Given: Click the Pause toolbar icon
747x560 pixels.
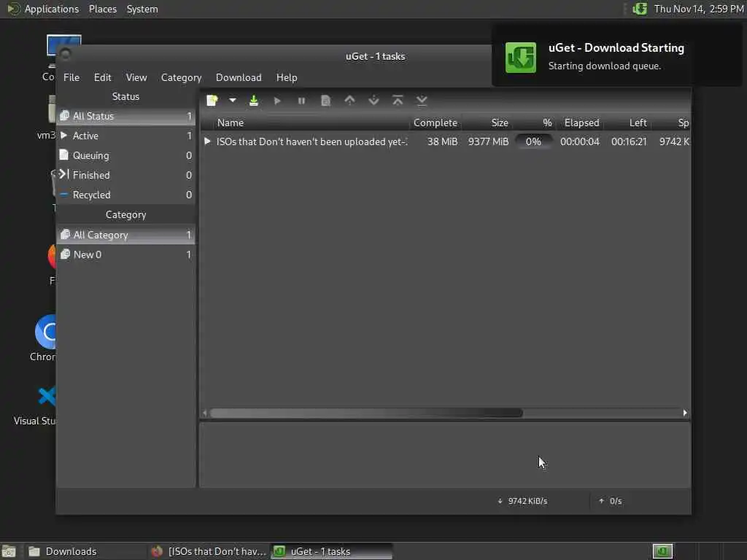Looking at the screenshot, I should pyautogui.click(x=301, y=101).
